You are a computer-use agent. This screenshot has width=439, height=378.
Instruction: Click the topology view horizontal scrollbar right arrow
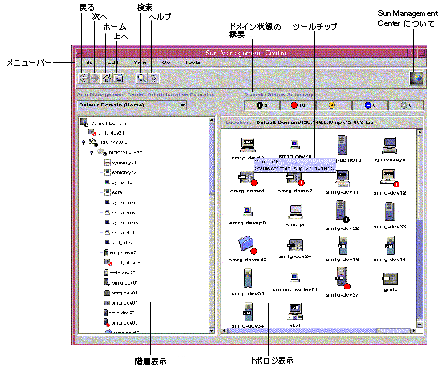pos(413,330)
